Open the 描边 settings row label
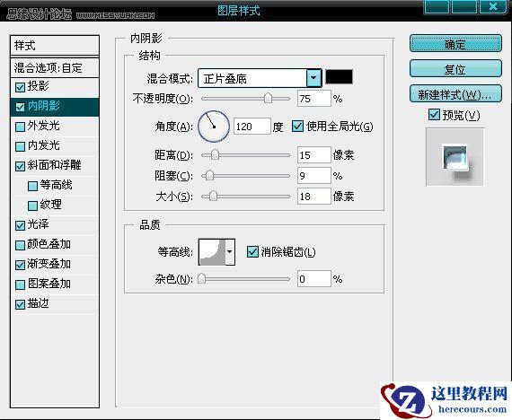This screenshot has height=420, width=512. [x=39, y=303]
